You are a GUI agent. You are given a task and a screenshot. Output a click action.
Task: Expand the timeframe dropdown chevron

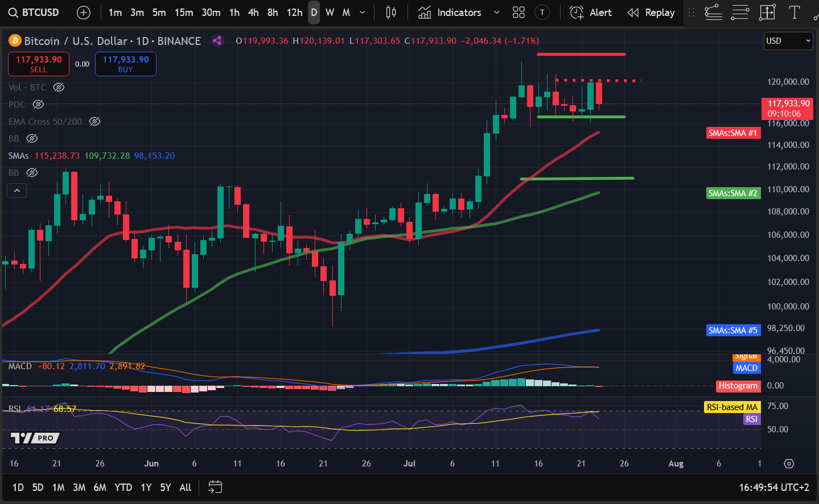[363, 13]
